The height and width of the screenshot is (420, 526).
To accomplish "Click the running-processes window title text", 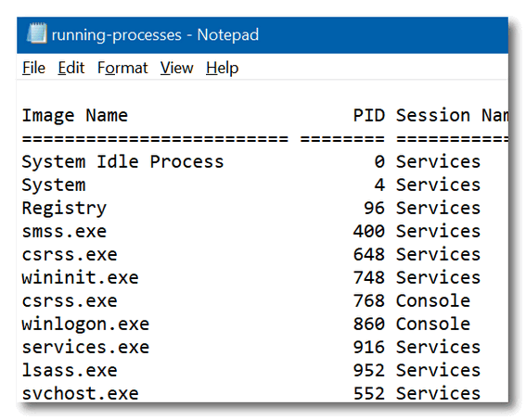I will coord(155,35).
